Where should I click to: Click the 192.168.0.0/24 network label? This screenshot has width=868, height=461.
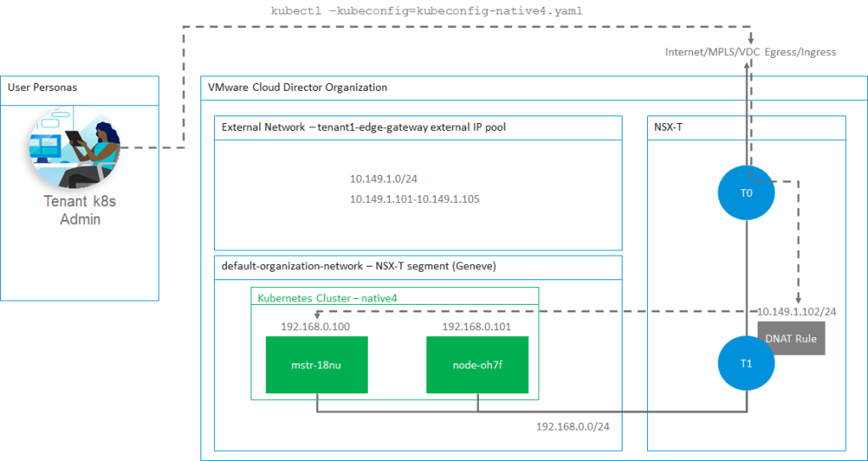(572, 426)
